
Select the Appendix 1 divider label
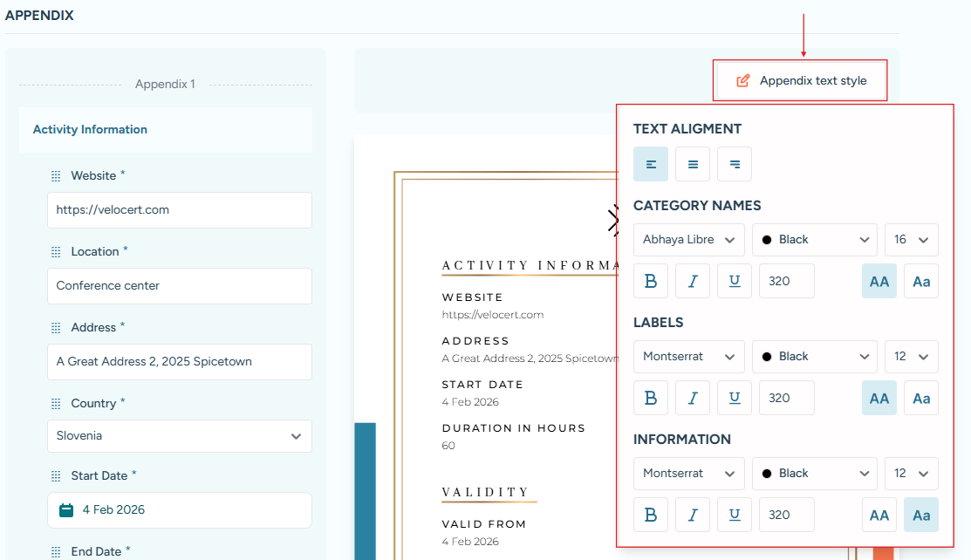pos(165,85)
